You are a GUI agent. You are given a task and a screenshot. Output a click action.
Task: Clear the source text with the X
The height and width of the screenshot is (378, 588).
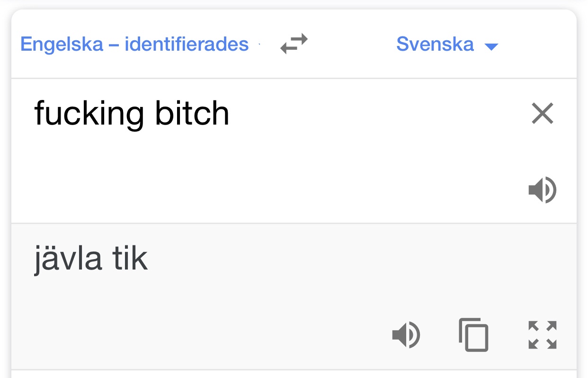tap(543, 114)
